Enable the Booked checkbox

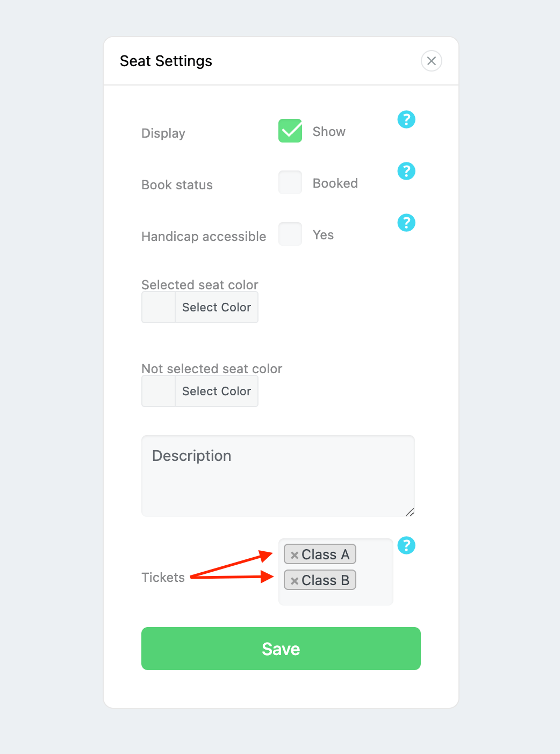click(x=290, y=182)
